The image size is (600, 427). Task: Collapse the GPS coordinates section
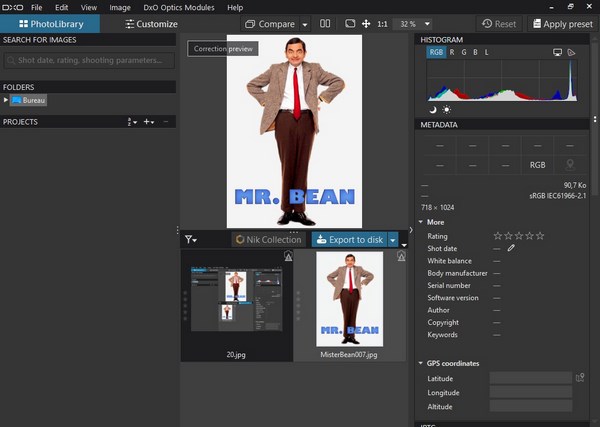pyautogui.click(x=421, y=363)
